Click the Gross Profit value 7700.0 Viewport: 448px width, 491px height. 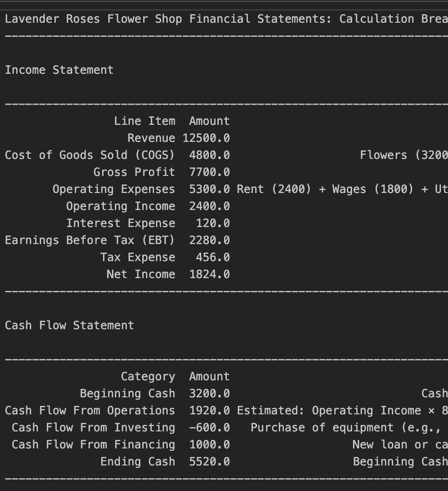(209, 172)
